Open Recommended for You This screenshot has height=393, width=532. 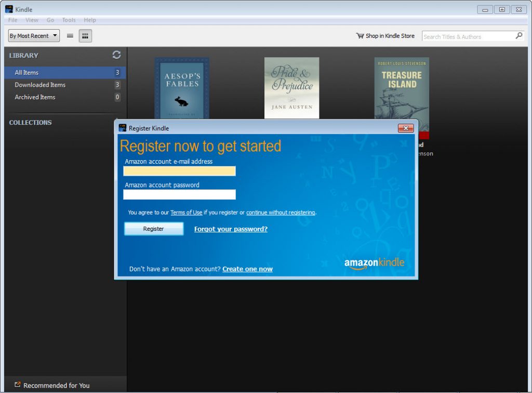point(56,385)
